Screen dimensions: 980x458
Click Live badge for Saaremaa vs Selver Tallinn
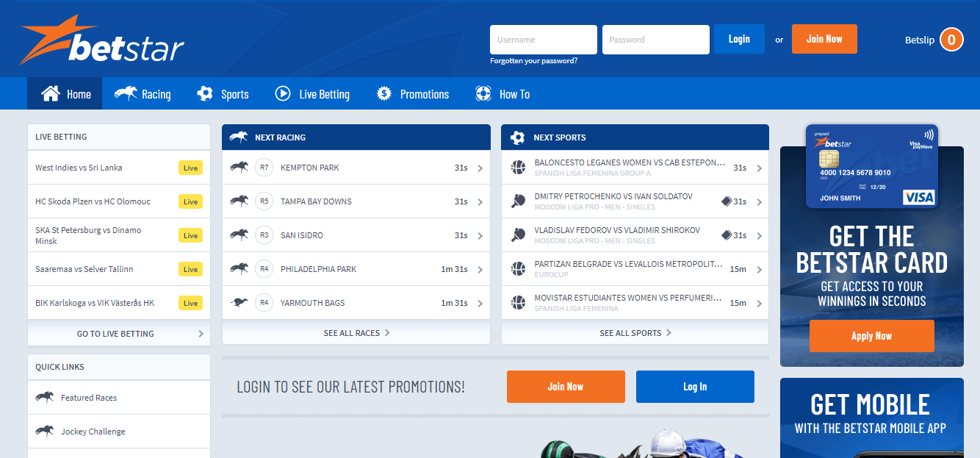(190, 269)
